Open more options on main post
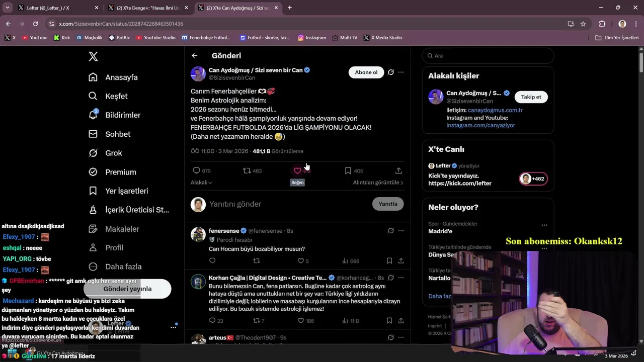 pos(401,72)
